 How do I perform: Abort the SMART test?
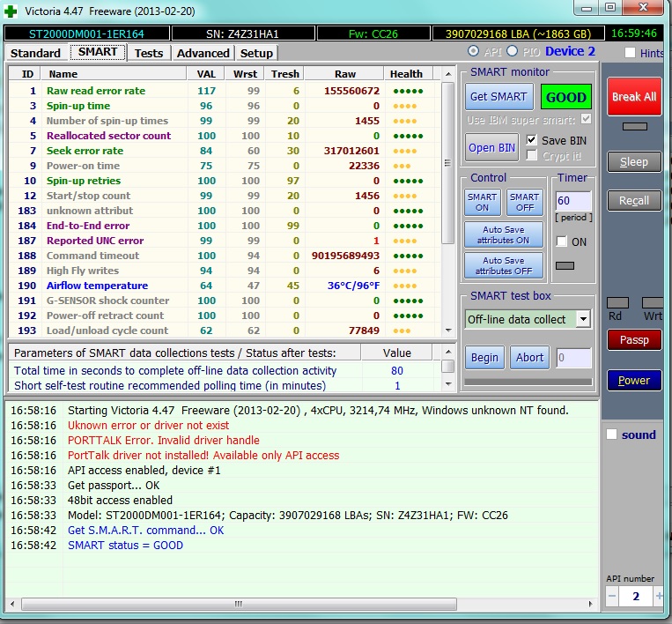pos(529,357)
